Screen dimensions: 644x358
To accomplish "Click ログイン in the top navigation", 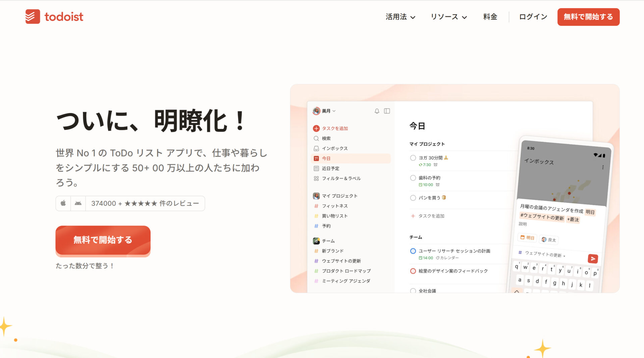I will [532, 17].
